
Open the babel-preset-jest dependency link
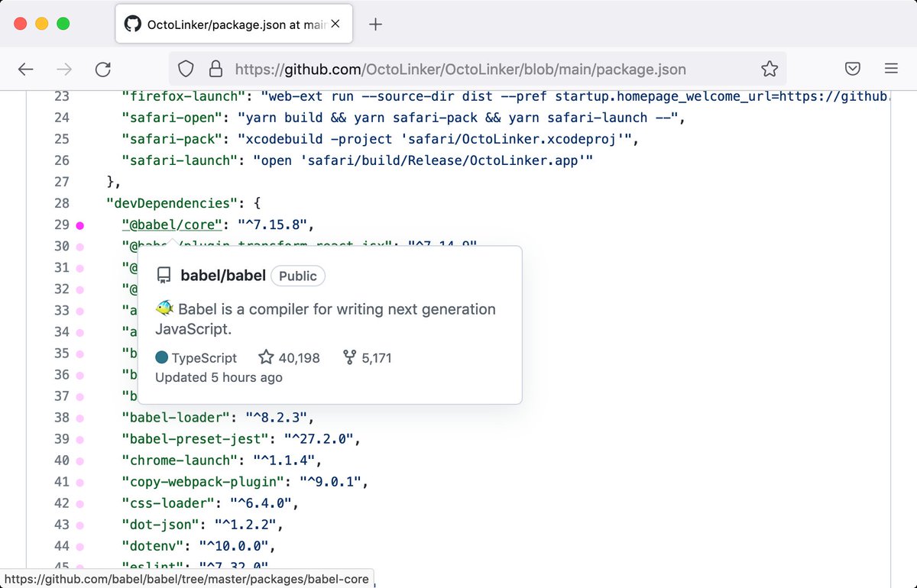pos(195,438)
